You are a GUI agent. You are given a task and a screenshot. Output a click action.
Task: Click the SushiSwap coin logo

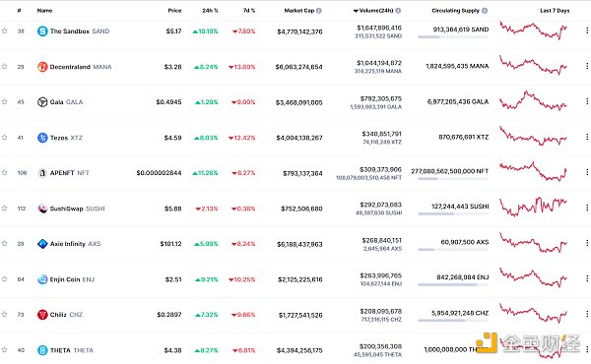[x=42, y=209]
